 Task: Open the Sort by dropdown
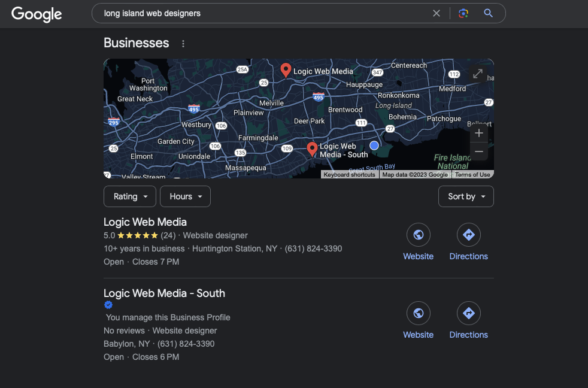point(466,196)
